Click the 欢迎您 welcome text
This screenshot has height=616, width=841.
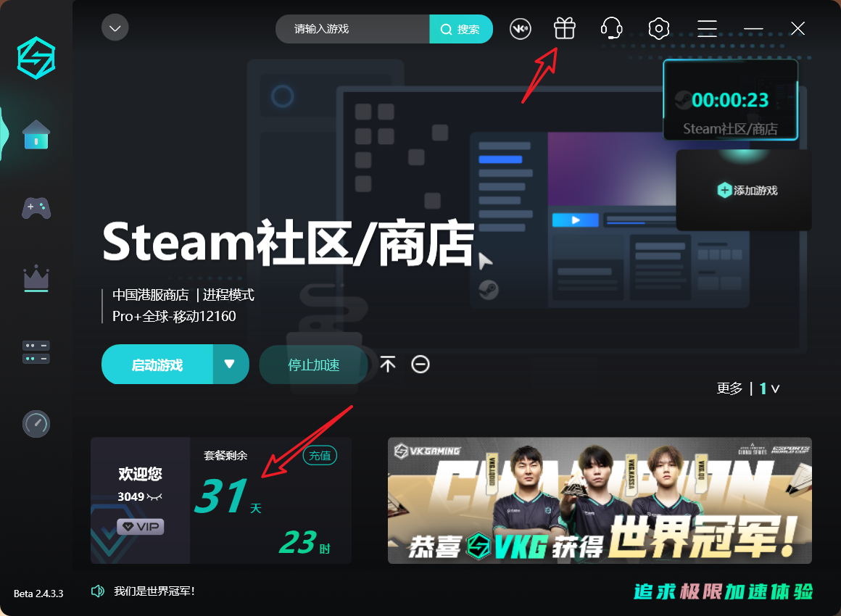coord(141,474)
